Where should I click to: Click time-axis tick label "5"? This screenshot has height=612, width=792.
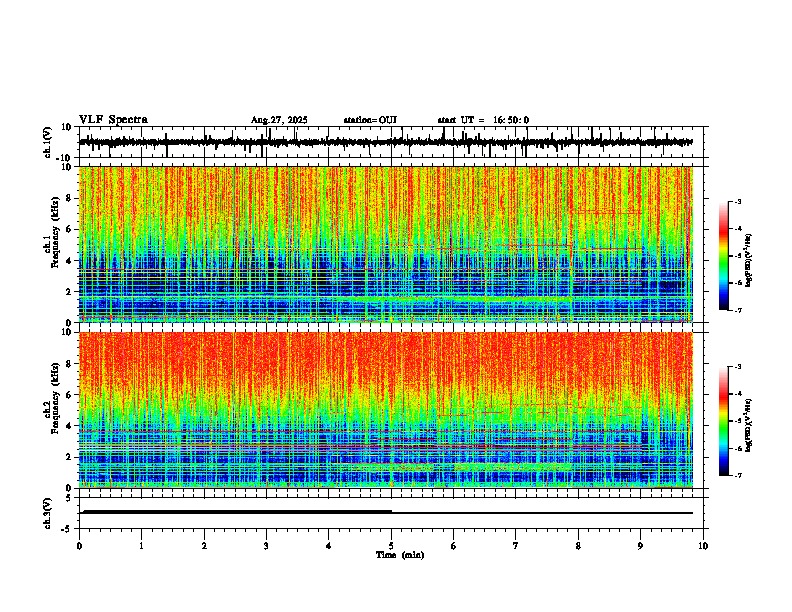[x=391, y=546]
